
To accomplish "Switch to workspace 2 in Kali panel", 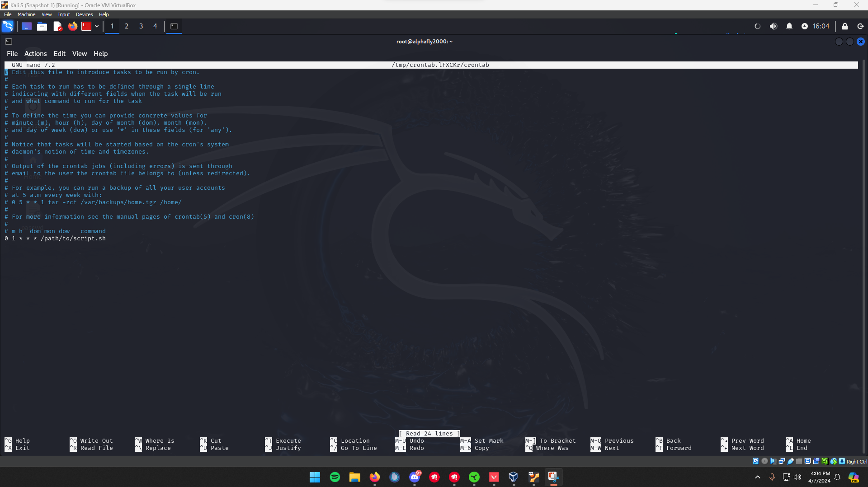I will 127,26.
